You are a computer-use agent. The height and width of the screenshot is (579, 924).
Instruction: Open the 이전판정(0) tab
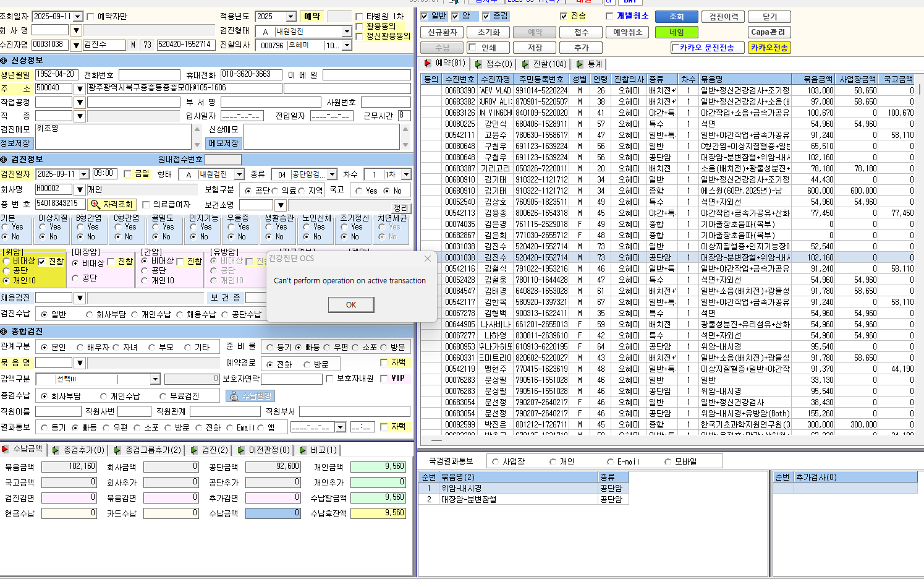[x=265, y=450]
